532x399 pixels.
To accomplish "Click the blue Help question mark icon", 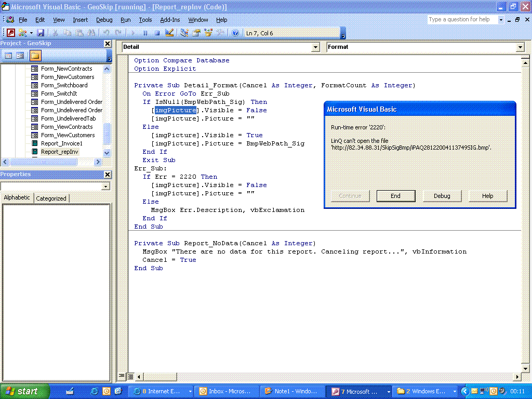I will (x=235, y=33).
